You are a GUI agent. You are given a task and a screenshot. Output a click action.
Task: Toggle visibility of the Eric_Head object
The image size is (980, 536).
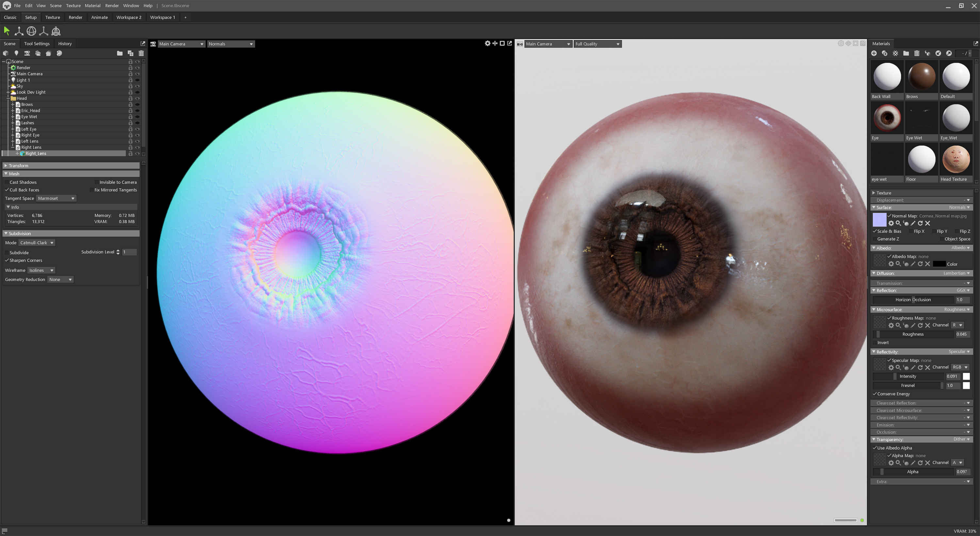click(137, 110)
